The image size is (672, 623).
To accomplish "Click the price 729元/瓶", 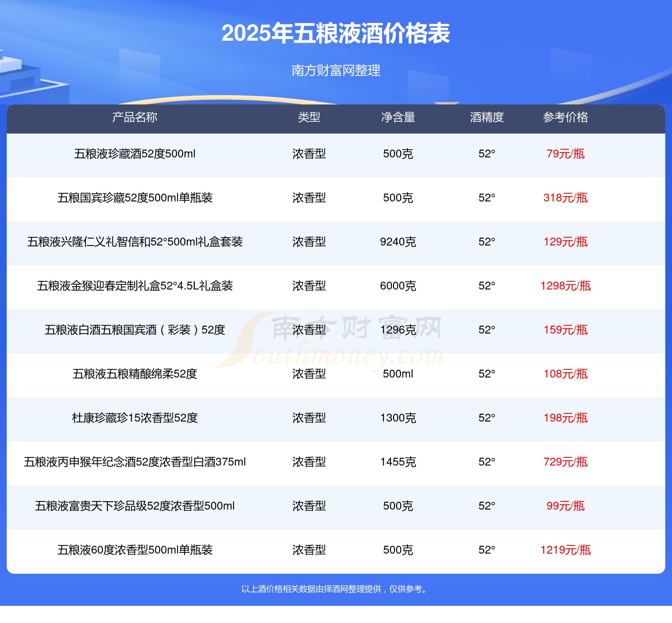I will point(566,462).
